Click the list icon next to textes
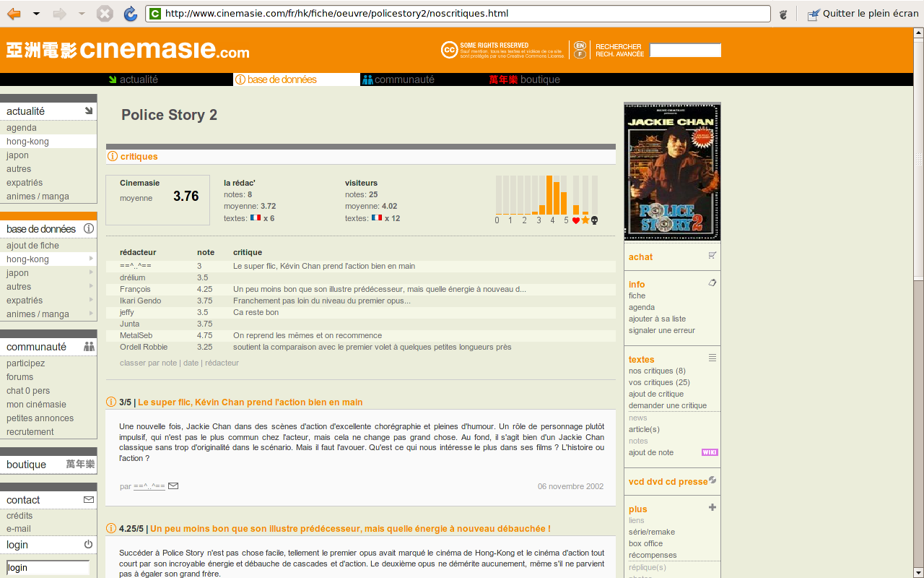The height and width of the screenshot is (578, 924). [x=712, y=358]
